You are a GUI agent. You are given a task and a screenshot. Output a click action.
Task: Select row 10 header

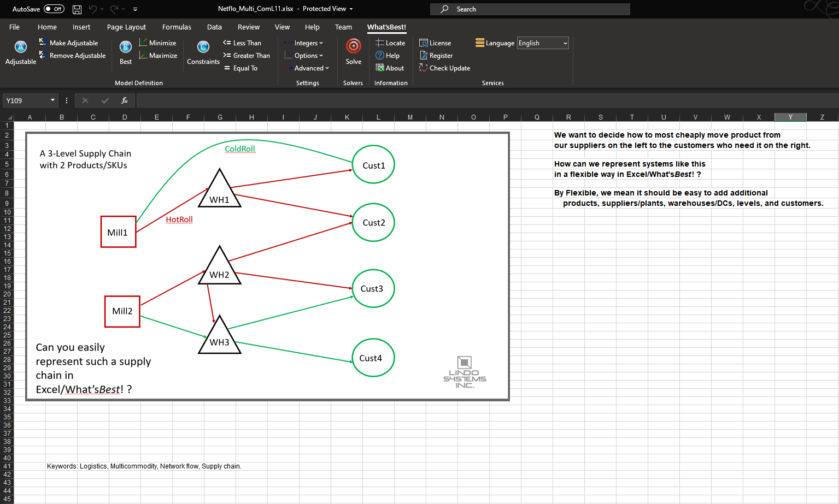(x=7, y=212)
